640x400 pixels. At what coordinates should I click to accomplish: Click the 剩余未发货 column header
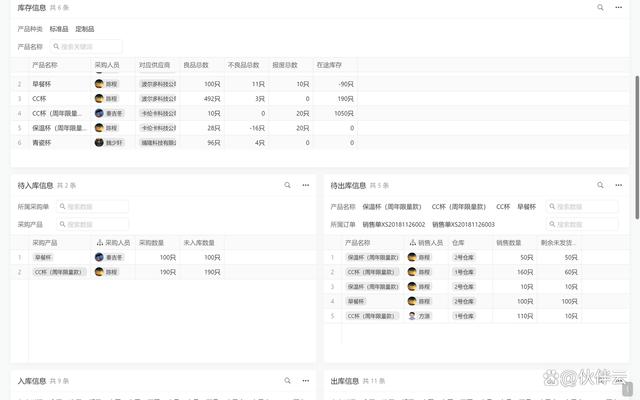(558, 243)
